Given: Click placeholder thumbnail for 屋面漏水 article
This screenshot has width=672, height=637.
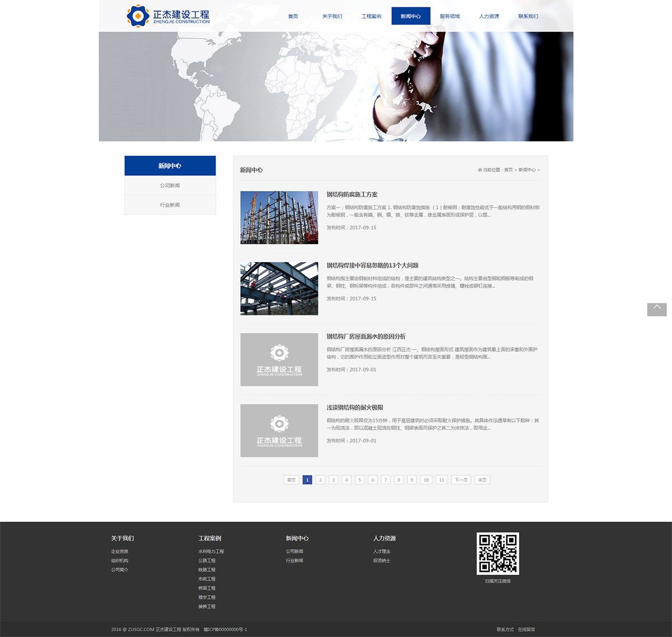Looking at the screenshot, I should tap(279, 360).
